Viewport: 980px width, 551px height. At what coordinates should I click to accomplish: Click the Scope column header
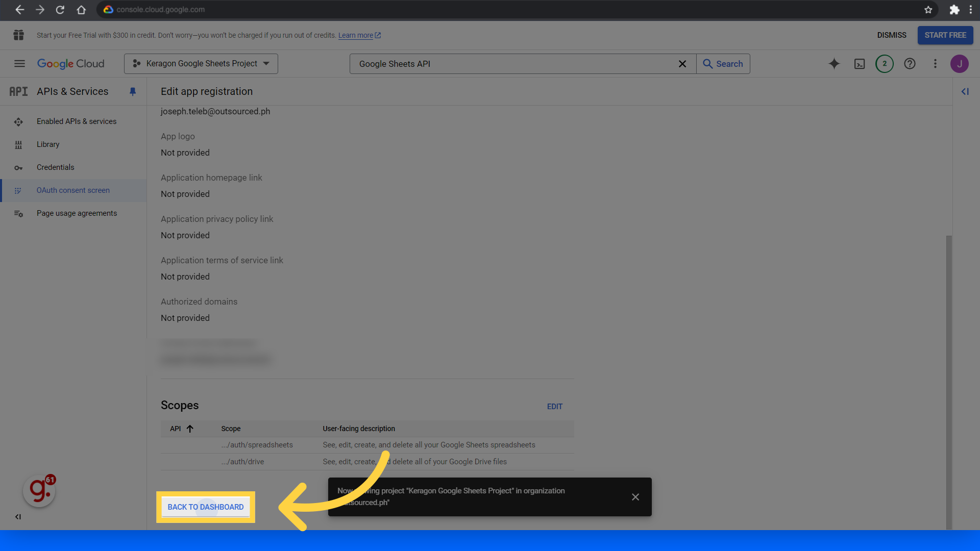pyautogui.click(x=231, y=429)
